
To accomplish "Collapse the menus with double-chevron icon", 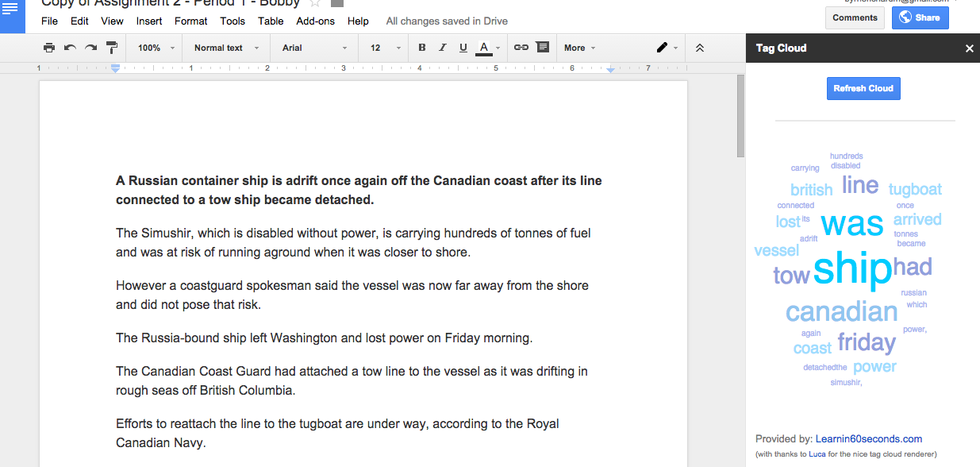I will (700, 48).
